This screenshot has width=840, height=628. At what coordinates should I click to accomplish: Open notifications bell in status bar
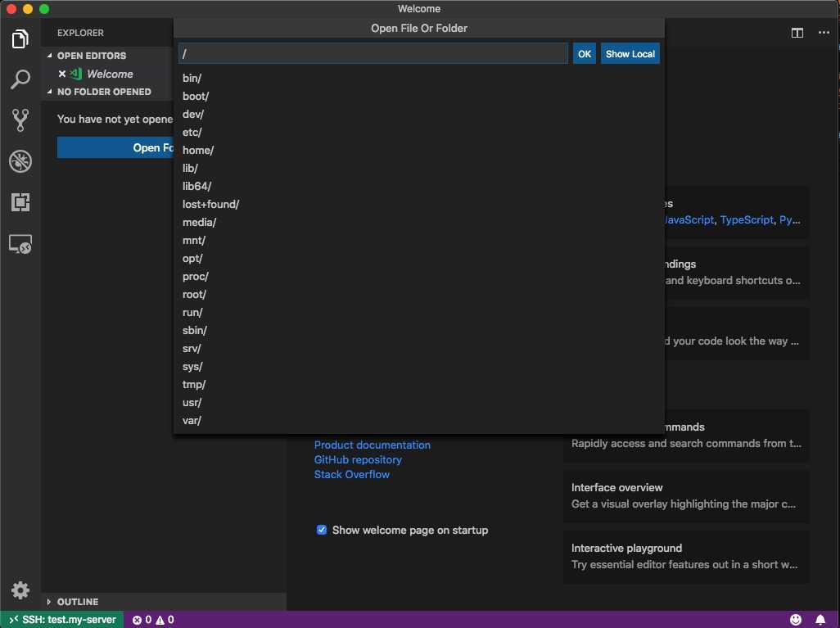coord(820,620)
